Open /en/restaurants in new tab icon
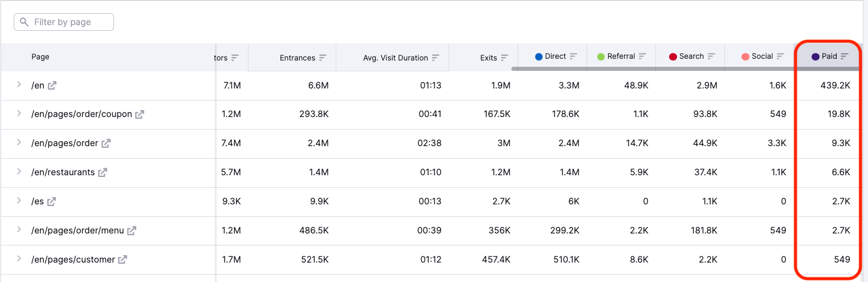Screen dimensions: 868x282 (103, 172)
